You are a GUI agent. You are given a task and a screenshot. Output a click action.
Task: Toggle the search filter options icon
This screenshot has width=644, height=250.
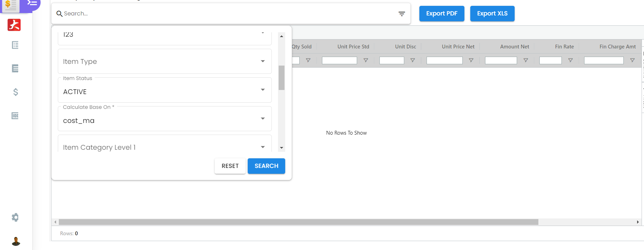401,14
